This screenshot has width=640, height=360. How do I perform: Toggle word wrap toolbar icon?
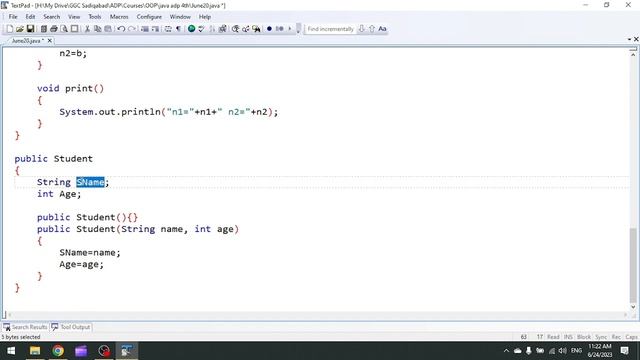tap(168, 29)
